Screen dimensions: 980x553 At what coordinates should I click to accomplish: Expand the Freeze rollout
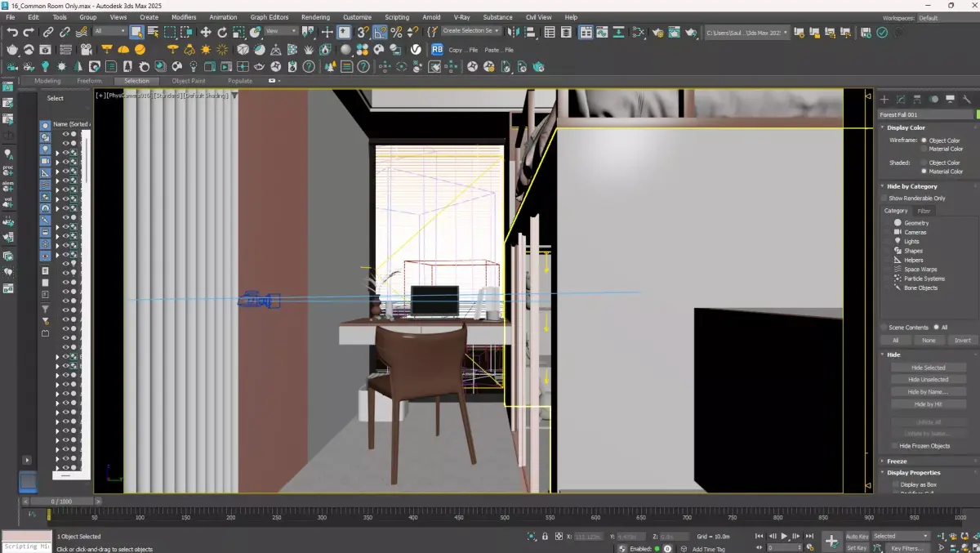coord(897,462)
